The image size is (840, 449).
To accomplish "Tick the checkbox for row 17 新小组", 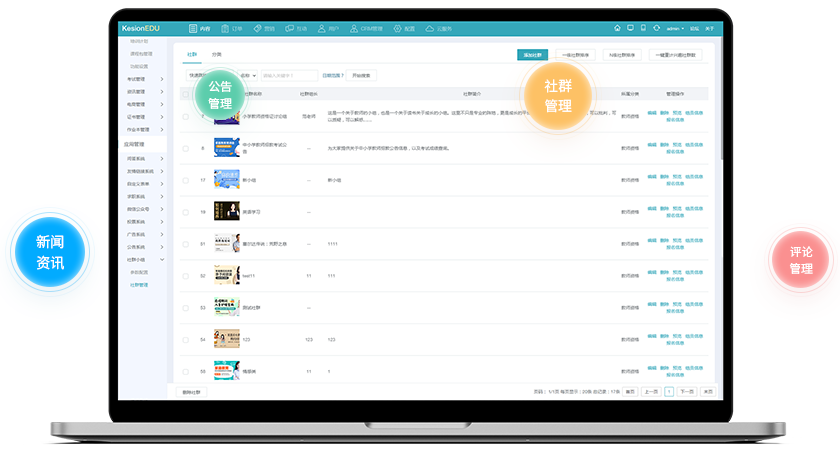I will coord(185,180).
